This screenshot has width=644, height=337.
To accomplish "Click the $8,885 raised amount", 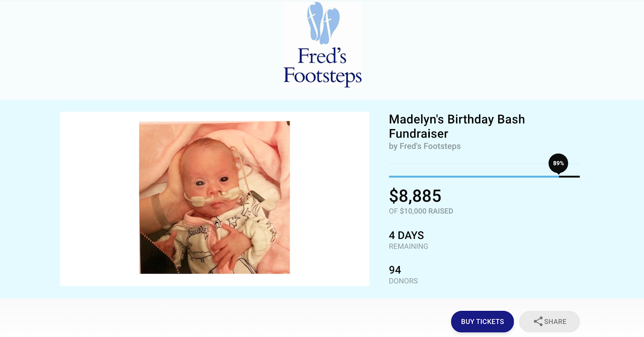I will click(415, 196).
